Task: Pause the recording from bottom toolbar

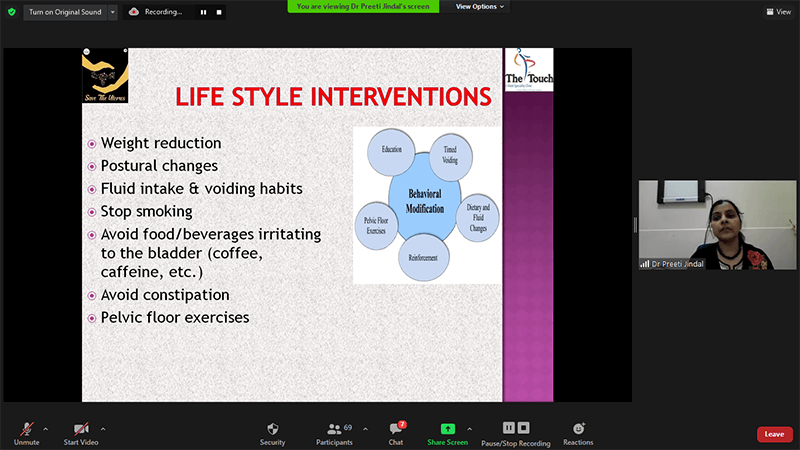Action: pyautogui.click(x=509, y=427)
